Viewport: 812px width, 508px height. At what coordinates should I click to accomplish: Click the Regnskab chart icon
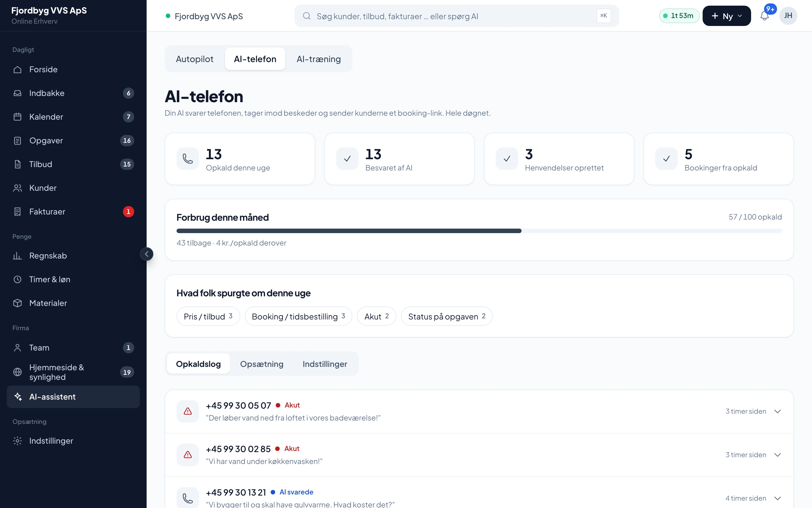17,256
